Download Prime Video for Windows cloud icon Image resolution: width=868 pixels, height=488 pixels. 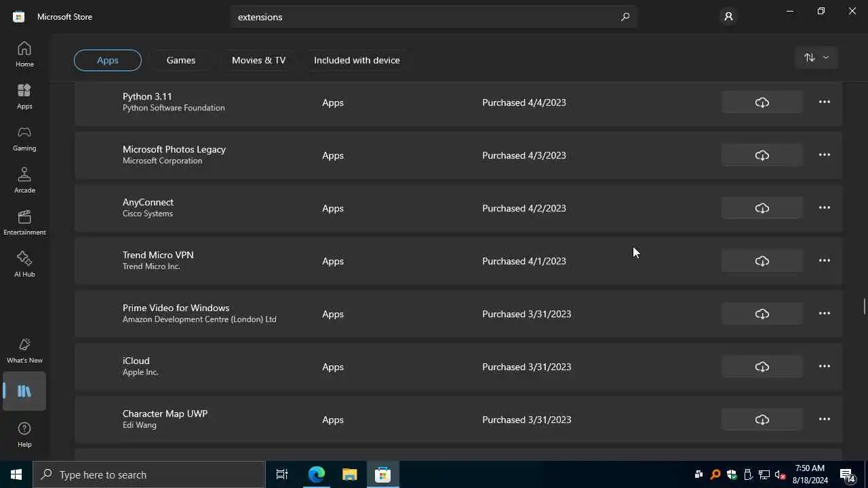point(762,314)
